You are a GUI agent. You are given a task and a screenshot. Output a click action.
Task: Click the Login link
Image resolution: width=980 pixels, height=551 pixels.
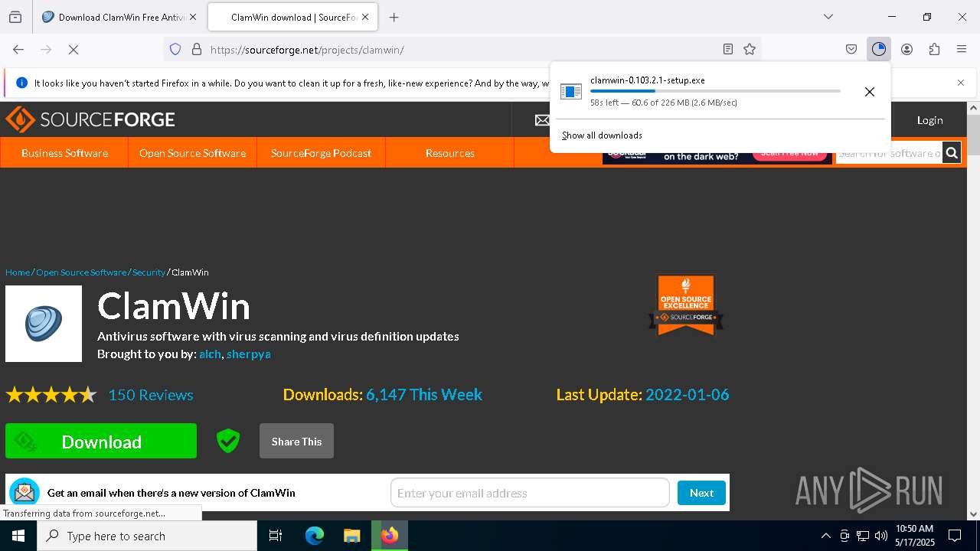pyautogui.click(x=929, y=120)
